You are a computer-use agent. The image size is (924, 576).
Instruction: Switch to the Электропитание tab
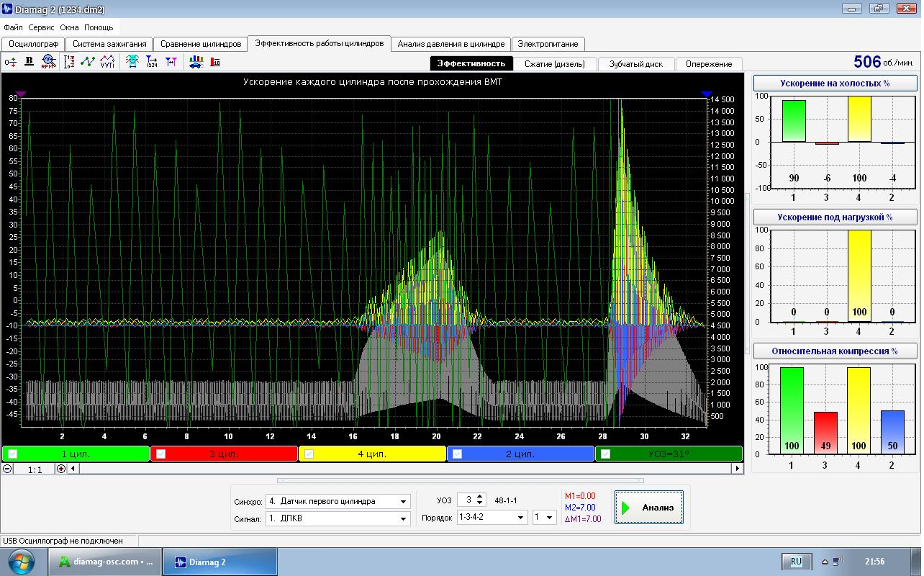point(548,44)
